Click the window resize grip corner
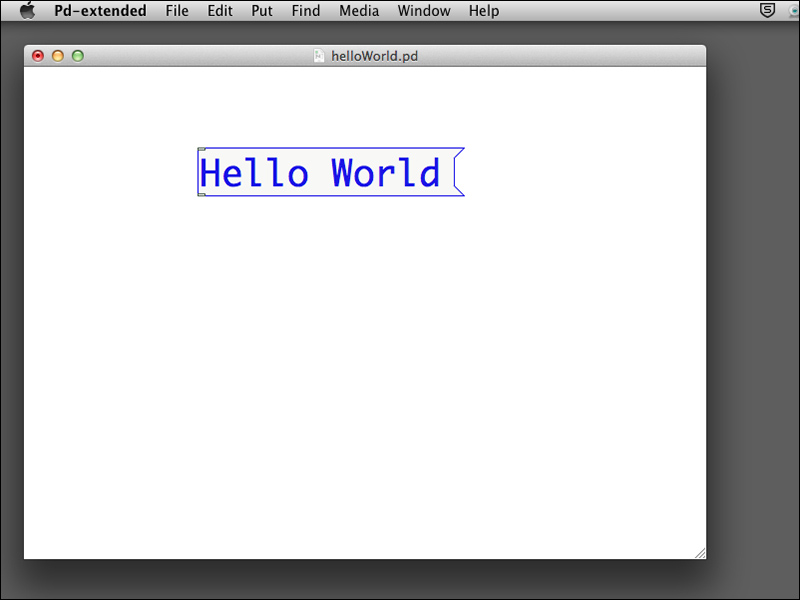Screen dimensions: 800x600 [x=700, y=553]
